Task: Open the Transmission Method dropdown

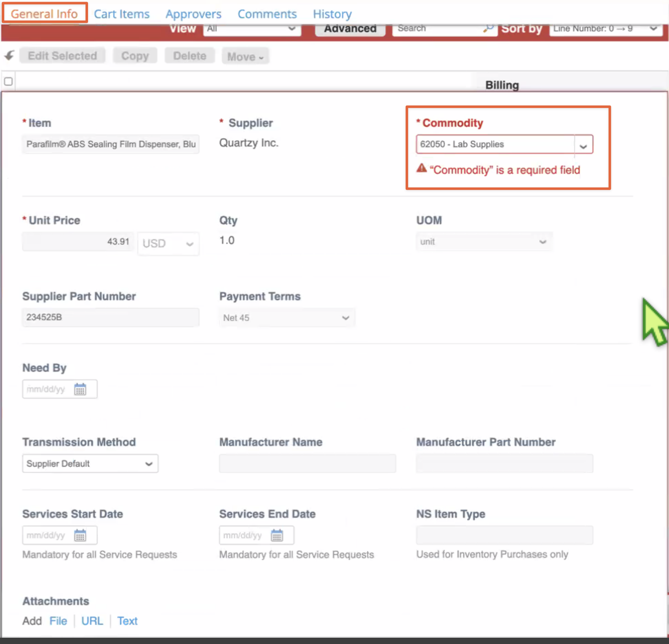Action: pyautogui.click(x=90, y=464)
